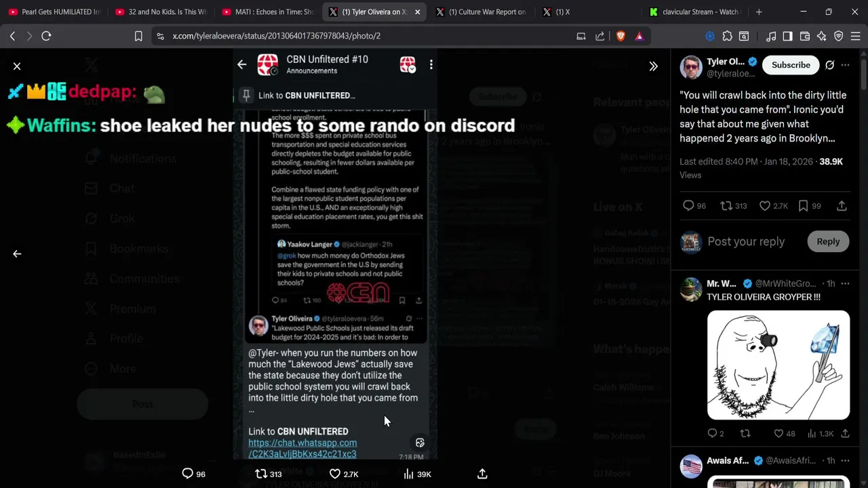Open browser extensions puzzle icon

[727, 36]
